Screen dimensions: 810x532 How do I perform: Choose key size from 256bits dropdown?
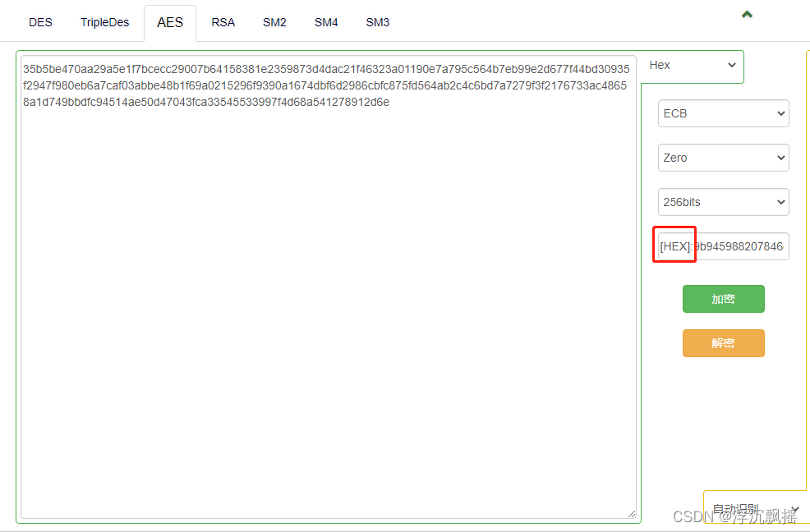click(723, 203)
